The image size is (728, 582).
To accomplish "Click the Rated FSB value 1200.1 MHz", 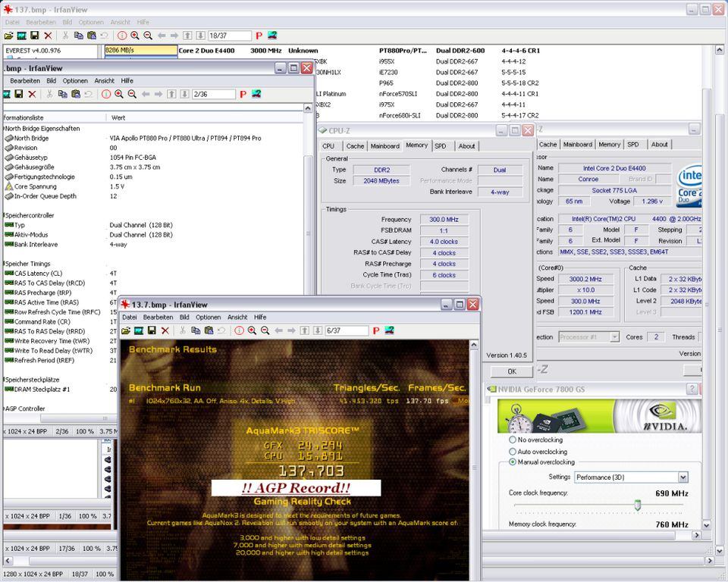I will (585, 312).
